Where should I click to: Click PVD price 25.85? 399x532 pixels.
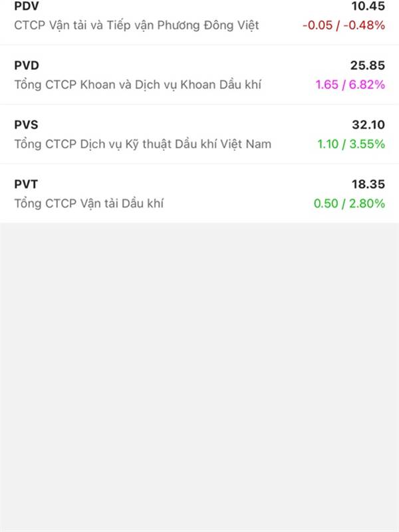pyautogui.click(x=368, y=65)
